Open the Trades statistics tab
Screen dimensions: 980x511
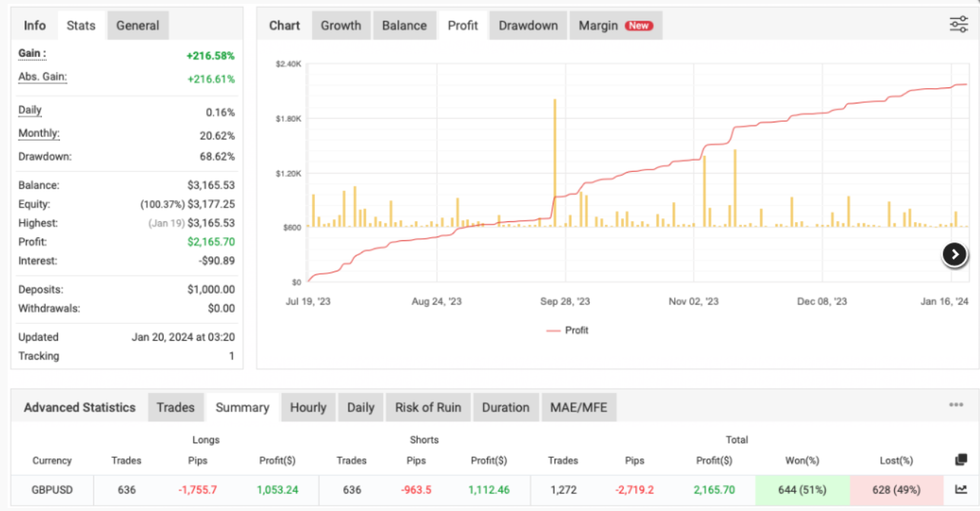(176, 408)
